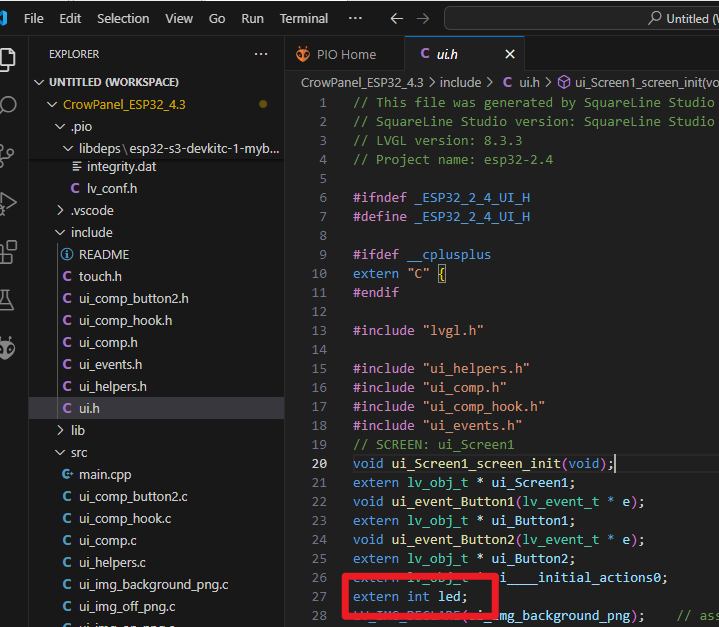Image resolution: width=719 pixels, height=627 pixels.
Task: Open the File menu
Action: pyautogui.click(x=33, y=19)
